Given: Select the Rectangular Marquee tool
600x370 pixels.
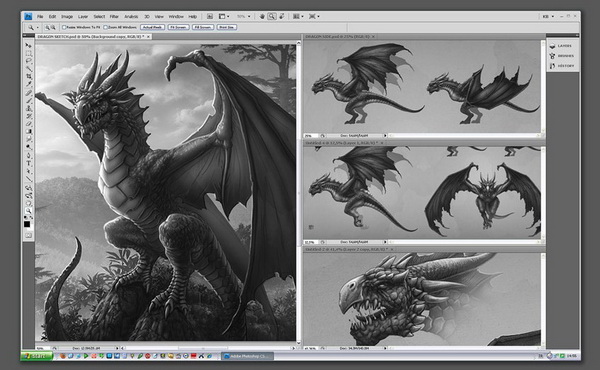Looking at the screenshot, I should 28,53.
